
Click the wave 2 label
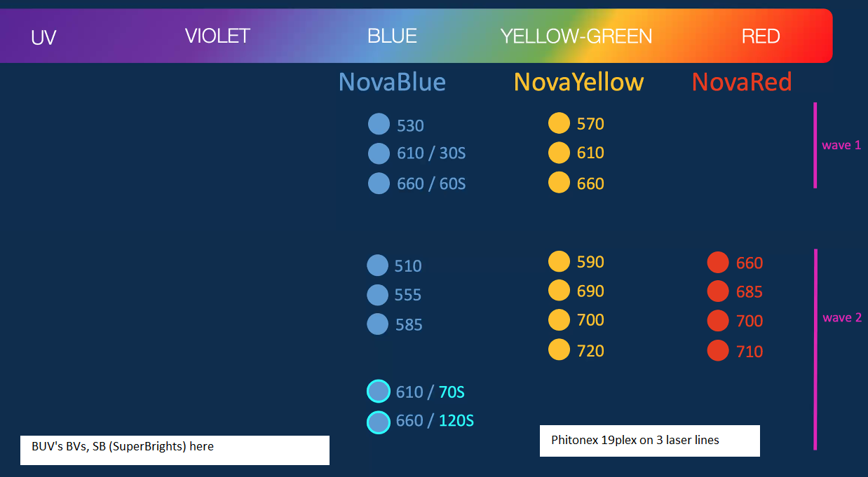[x=842, y=318]
